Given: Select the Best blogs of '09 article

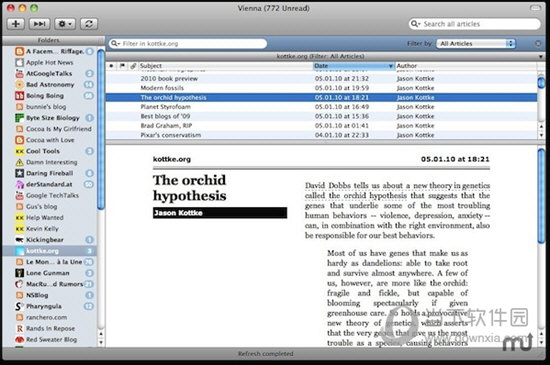Looking at the screenshot, I should (321, 116).
